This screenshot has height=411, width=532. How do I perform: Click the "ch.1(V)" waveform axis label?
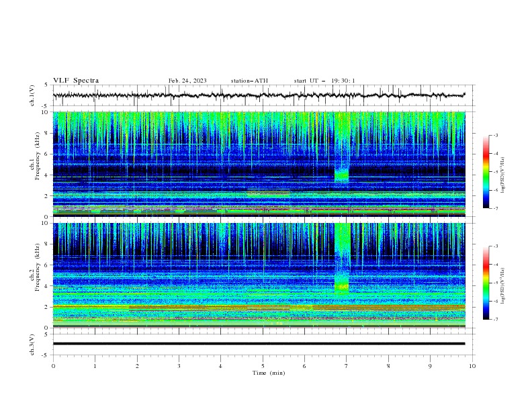point(32,95)
